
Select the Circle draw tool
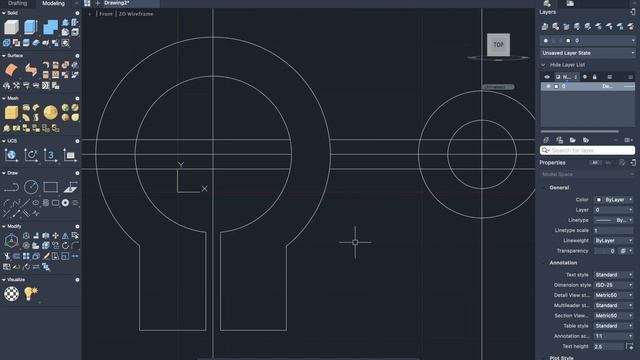[31, 187]
